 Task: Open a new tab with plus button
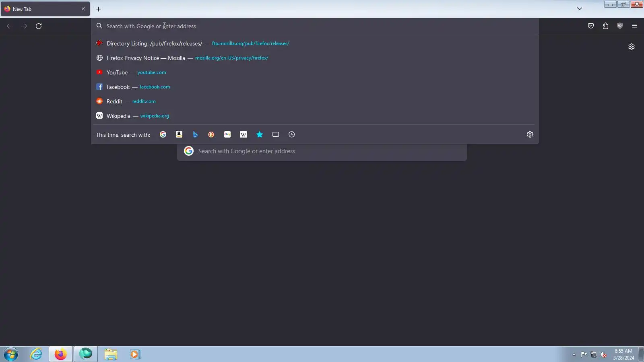coord(99,9)
